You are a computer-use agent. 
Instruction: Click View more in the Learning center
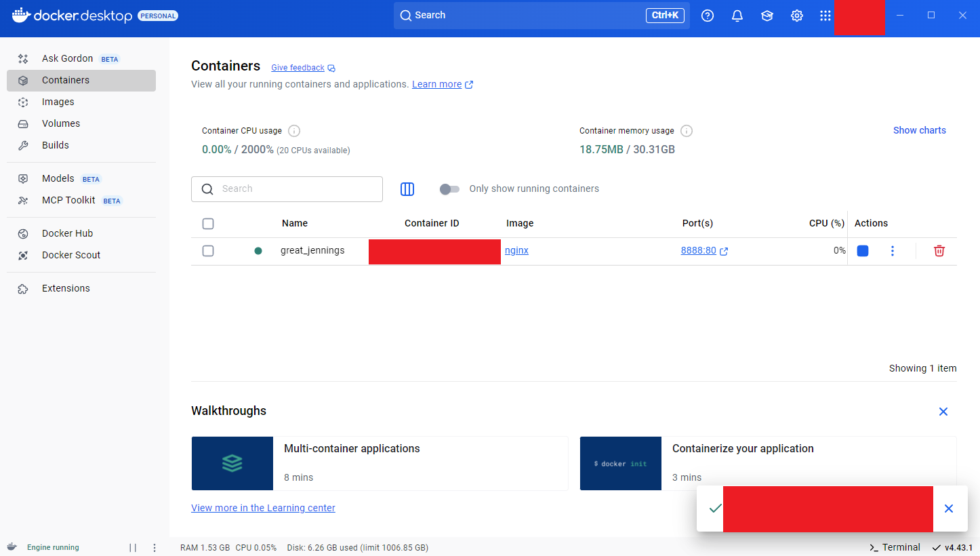263,508
